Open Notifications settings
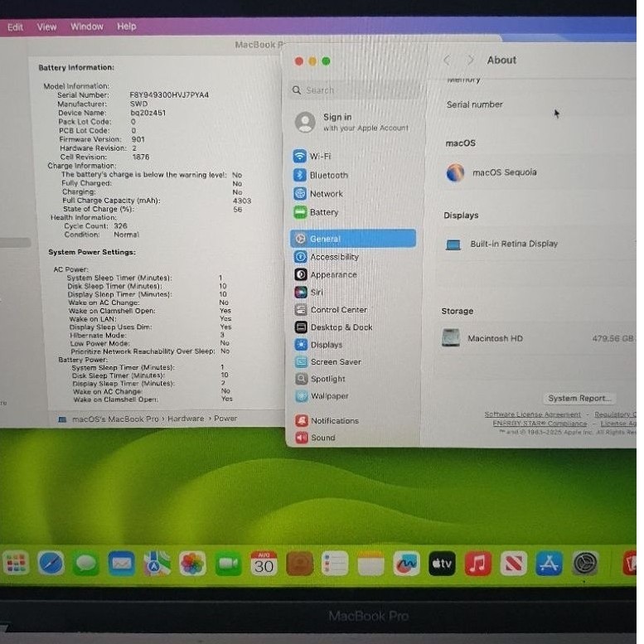 click(x=327, y=421)
